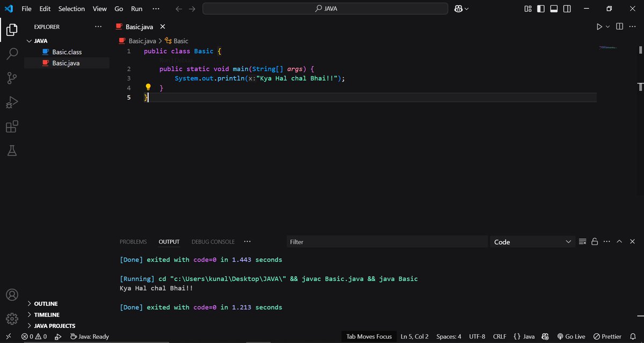Click the Run Java play button

599,27
